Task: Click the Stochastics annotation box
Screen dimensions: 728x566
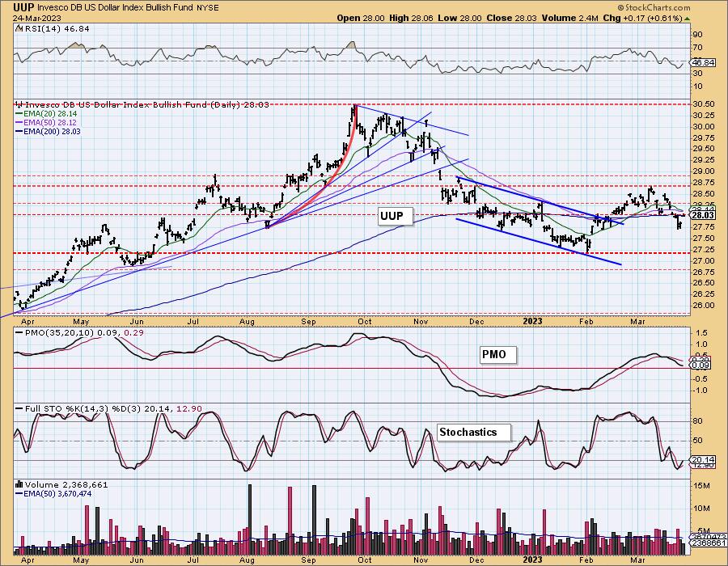Action: [473, 433]
